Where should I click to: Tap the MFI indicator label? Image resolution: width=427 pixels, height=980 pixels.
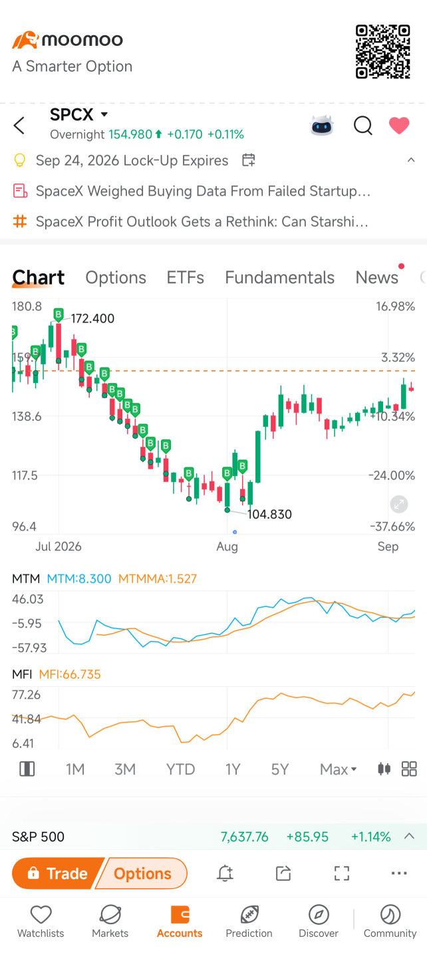point(22,674)
